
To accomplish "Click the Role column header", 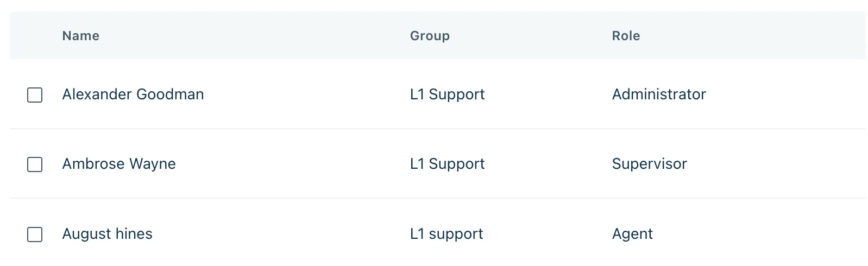I will tap(626, 36).
